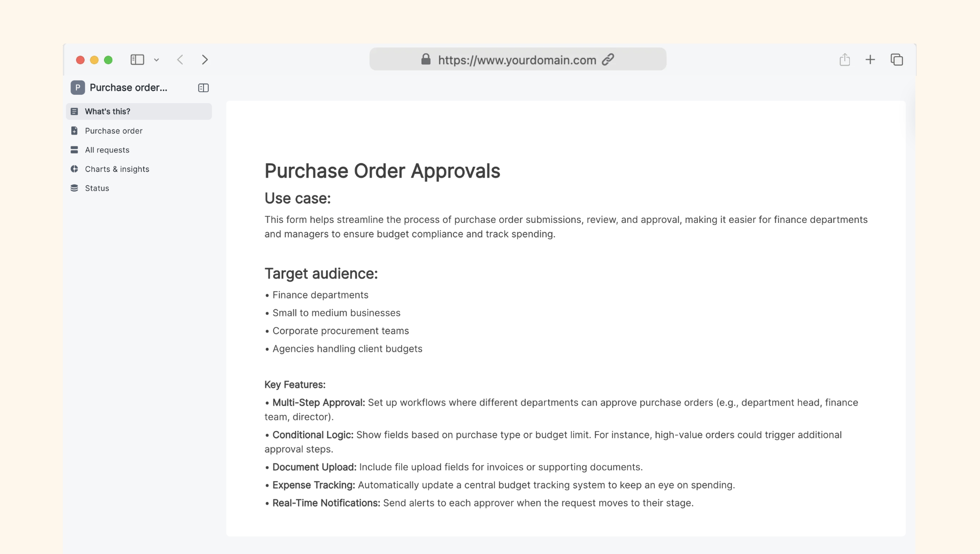Click the Purchase order form icon
980x554 pixels.
75,131
